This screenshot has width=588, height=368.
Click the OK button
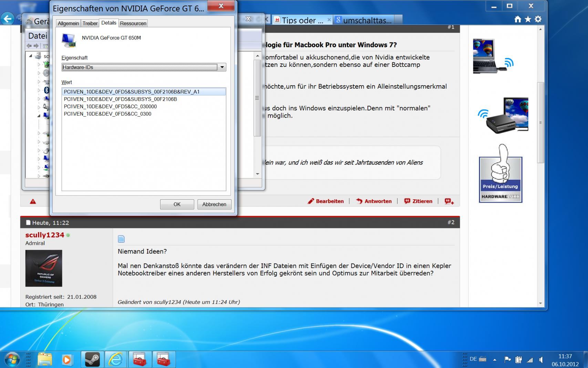tap(177, 204)
